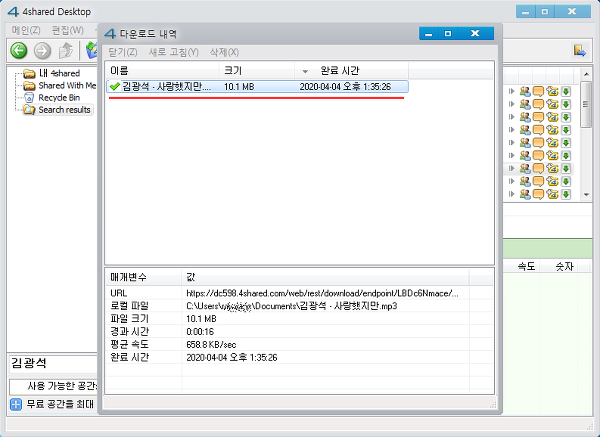Maximize the 4shared Desktop main window
Image resolution: width=600 pixels, height=437 pixels.
tap(545, 11)
